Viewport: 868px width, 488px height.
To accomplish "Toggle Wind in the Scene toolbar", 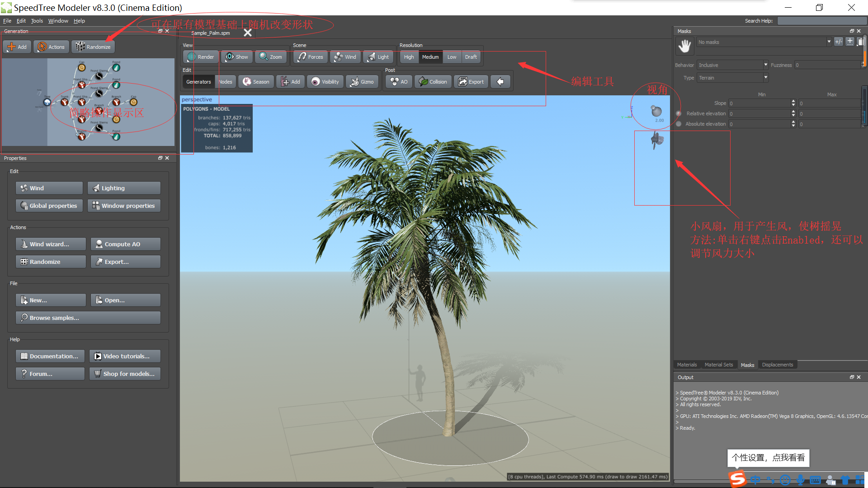I will click(x=345, y=56).
